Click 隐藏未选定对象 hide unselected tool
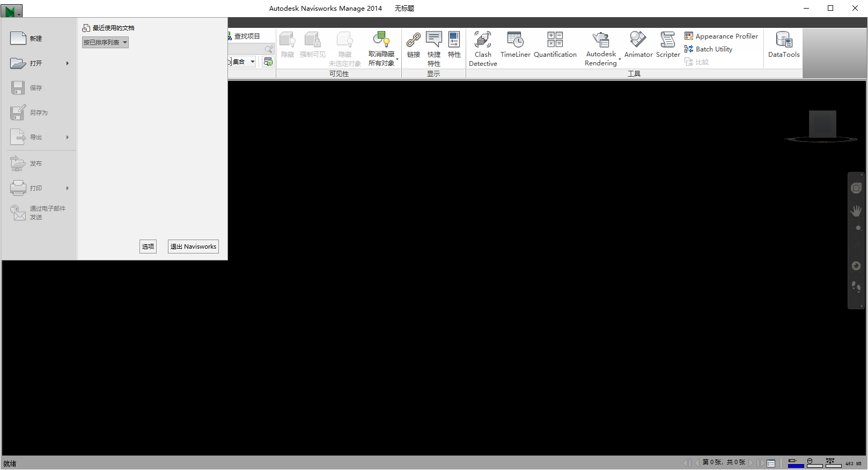The height and width of the screenshot is (470, 868). pos(345,49)
